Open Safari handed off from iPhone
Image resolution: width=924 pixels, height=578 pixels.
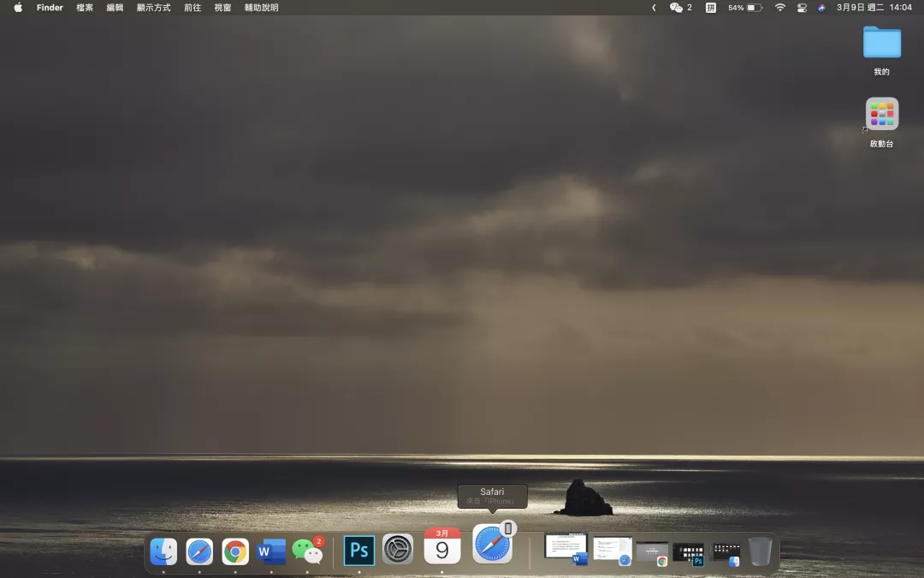492,543
